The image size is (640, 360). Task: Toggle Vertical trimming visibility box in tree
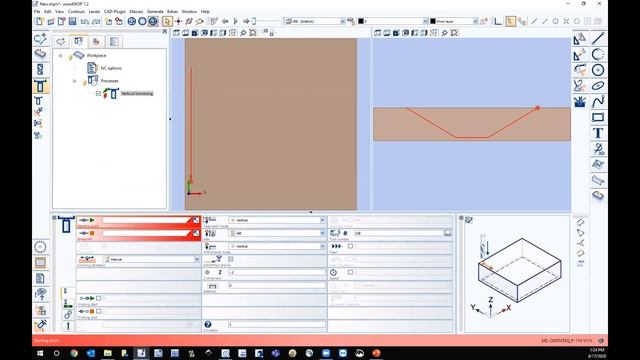[98, 93]
